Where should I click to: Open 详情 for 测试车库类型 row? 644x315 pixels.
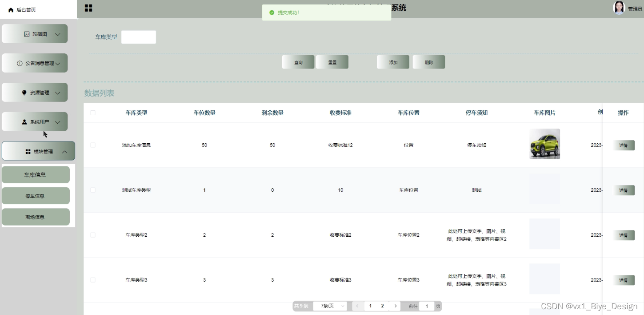click(624, 190)
